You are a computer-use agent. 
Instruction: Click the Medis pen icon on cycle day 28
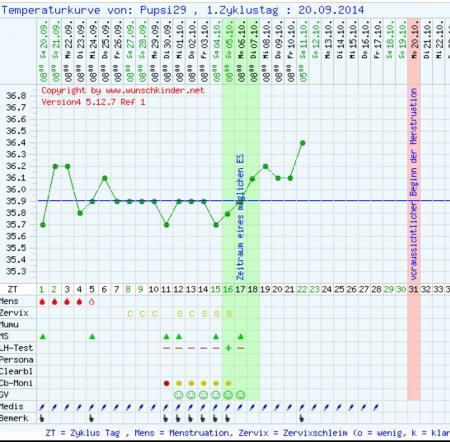[x=376, y=407]
